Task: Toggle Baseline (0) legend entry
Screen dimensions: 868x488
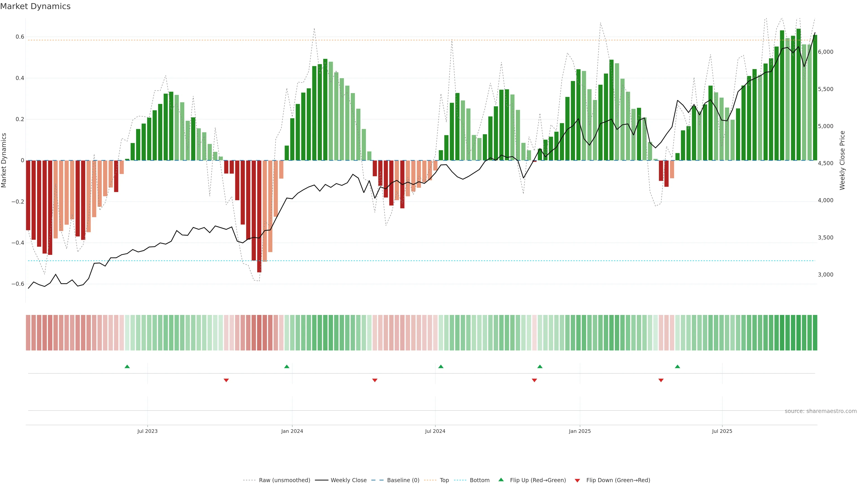Action: pos(403,480)
